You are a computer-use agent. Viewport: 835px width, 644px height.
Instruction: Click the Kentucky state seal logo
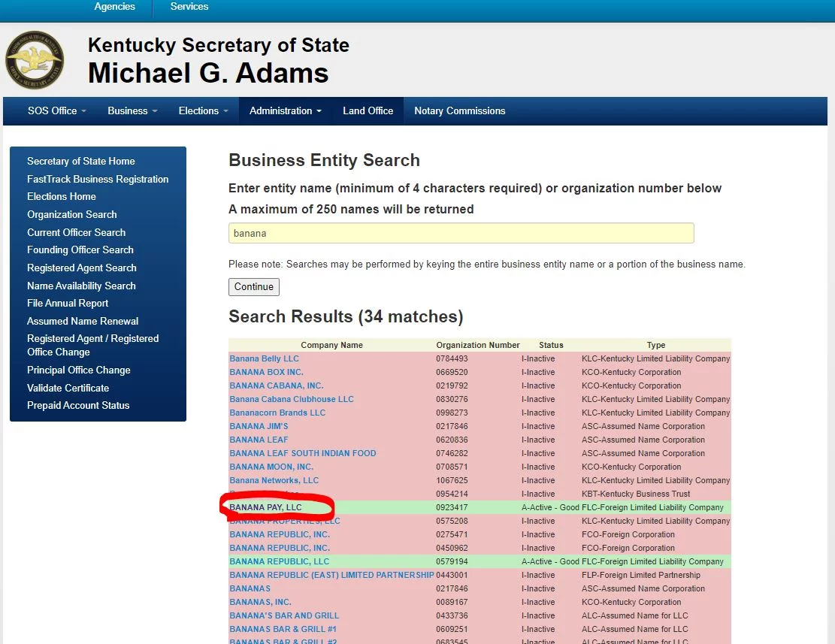tap(35, 60)
